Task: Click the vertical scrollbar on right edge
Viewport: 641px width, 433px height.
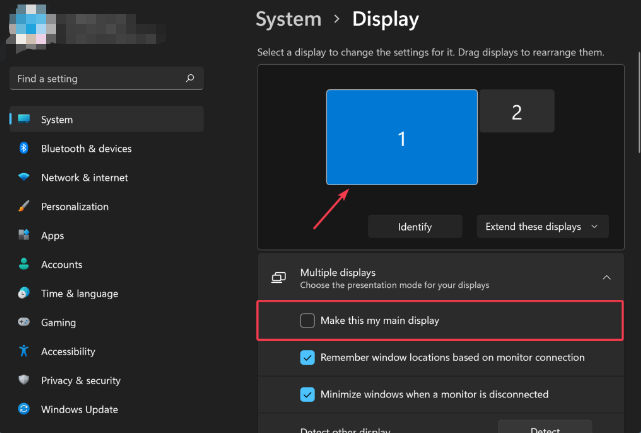Action: 639,102
